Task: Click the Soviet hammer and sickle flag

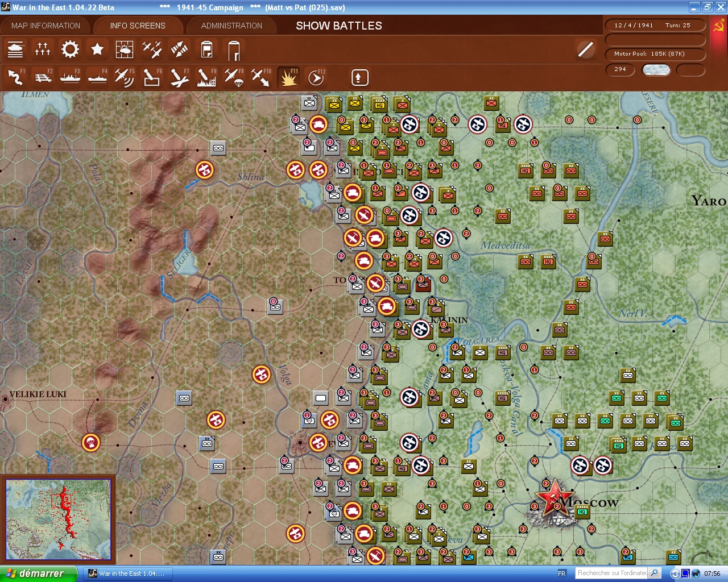Action: 719,26
